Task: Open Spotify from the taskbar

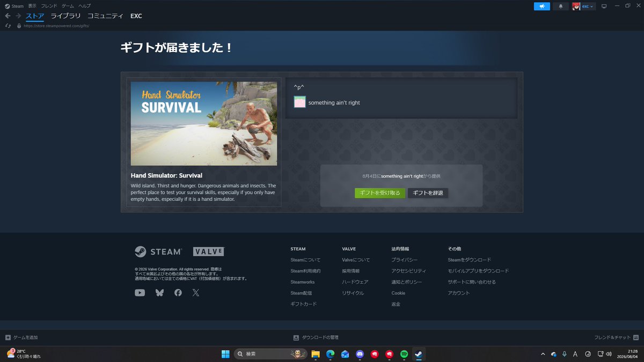Action: point(404,354)
